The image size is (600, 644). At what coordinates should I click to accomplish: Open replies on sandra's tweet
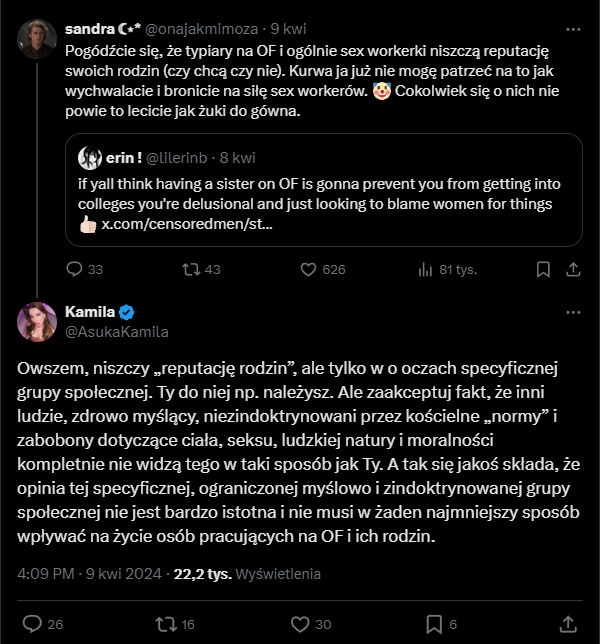pos(84,269)
